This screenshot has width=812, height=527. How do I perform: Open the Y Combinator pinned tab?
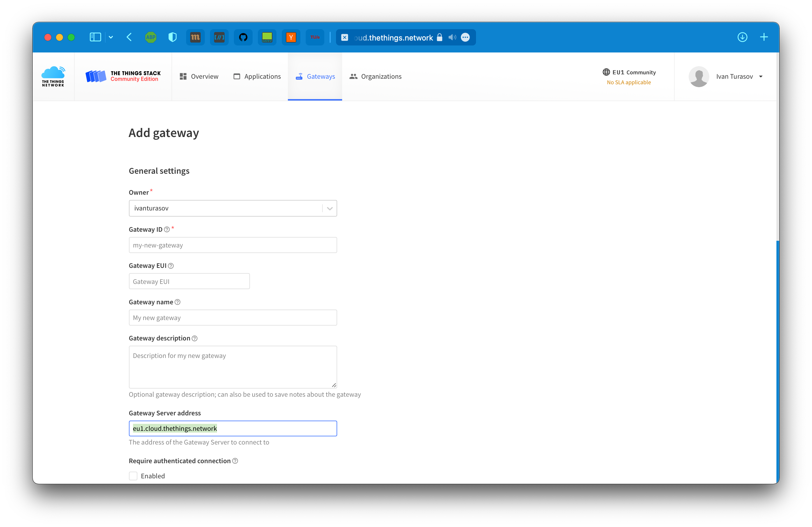tap(291, 37)
